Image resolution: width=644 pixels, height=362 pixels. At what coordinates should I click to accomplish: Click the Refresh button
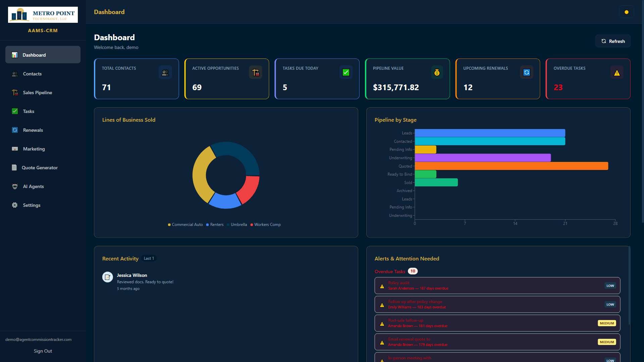point(613,41)
